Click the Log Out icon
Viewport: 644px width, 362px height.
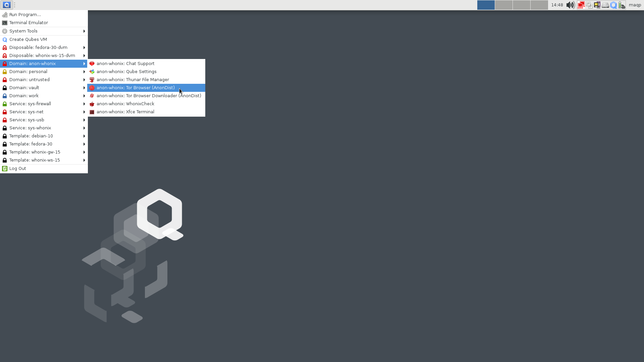tap(5, 169)
